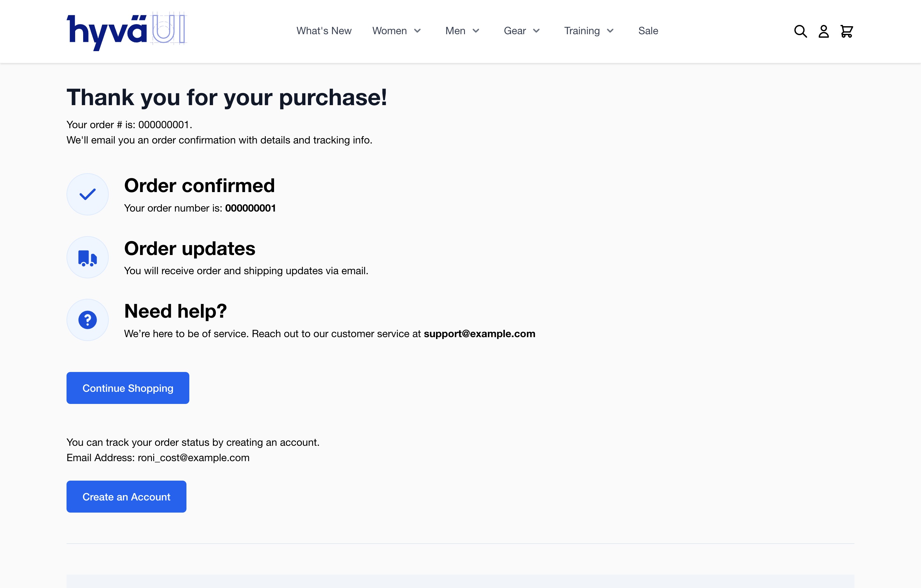Click the support@example.com email address

(x=479, y=334)
